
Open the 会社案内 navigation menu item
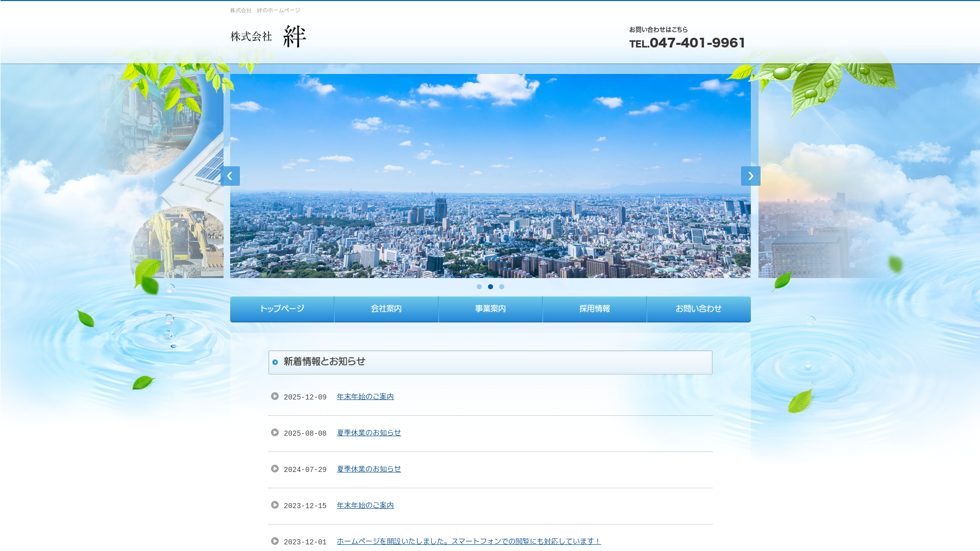point(386,309)
